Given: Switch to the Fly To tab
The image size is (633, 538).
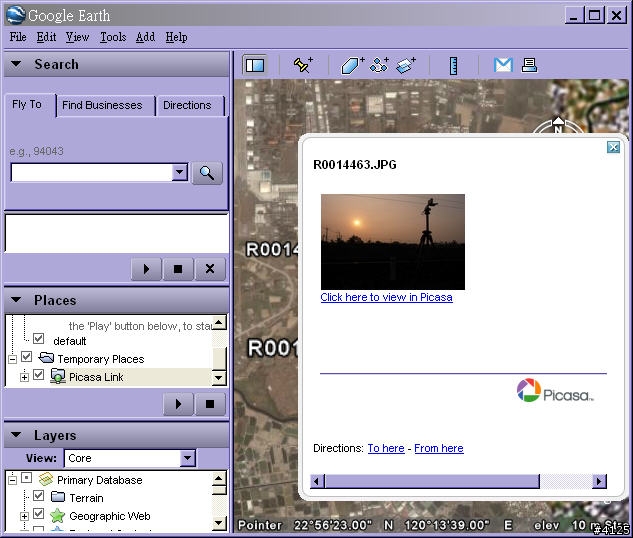Looking at the screenshot, I should pos(29,105).
